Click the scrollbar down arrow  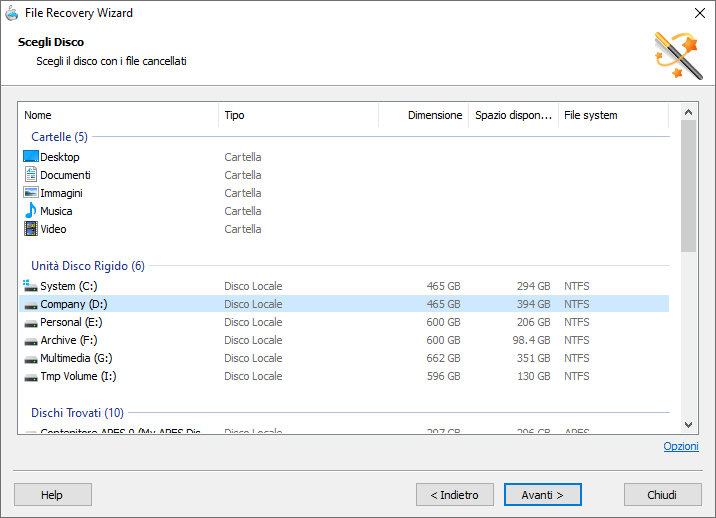click(x=689, y=425)
